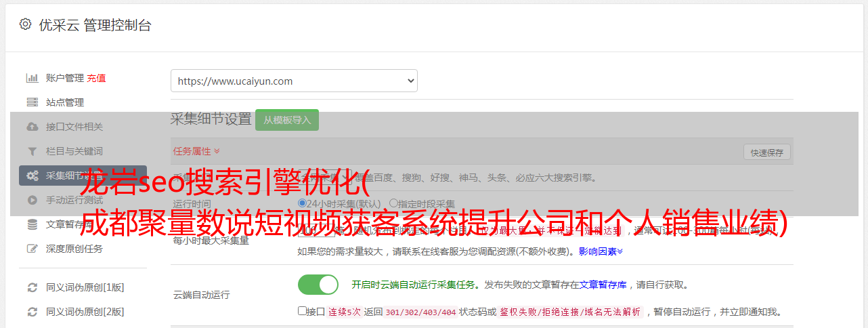This screenshot has height=328, width=868.
Task: Click the 云端自动运行 row label
Action: (201, 295)
